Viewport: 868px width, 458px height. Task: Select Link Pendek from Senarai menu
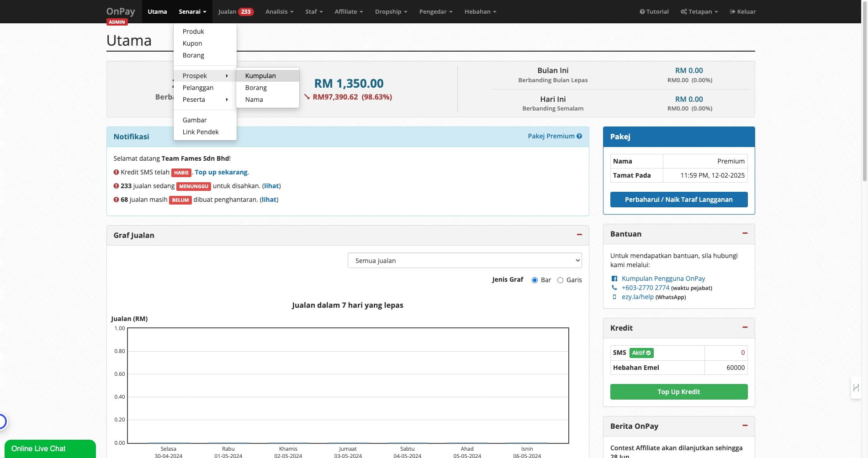(x=205, y=132)
